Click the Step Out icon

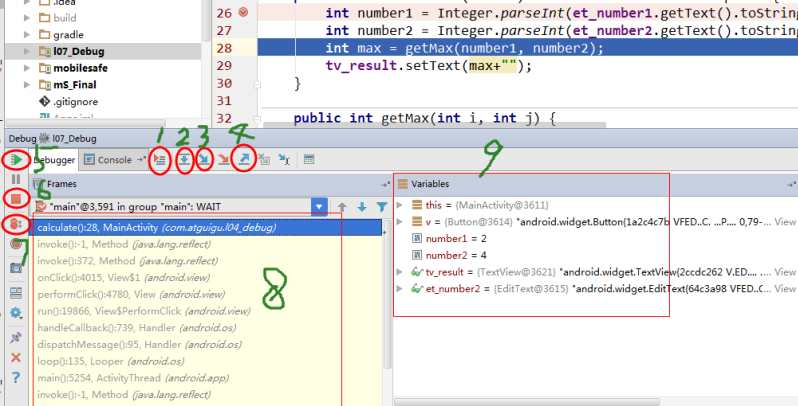244,159
